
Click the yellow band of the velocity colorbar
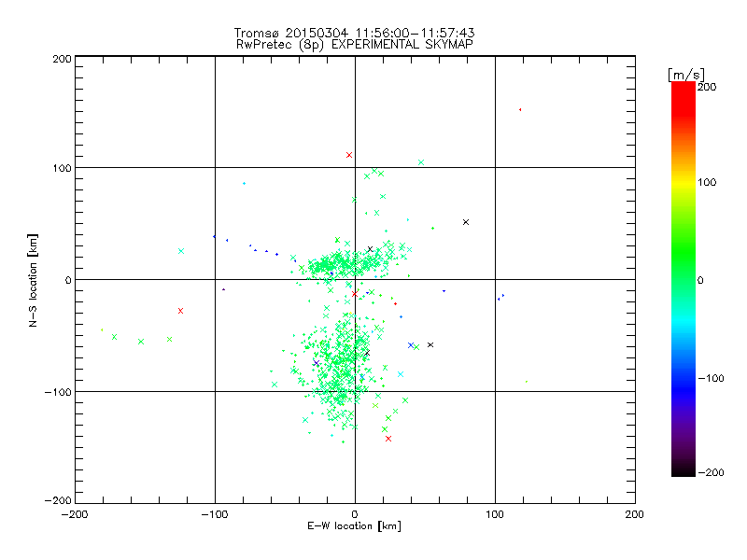click(684, 182)
